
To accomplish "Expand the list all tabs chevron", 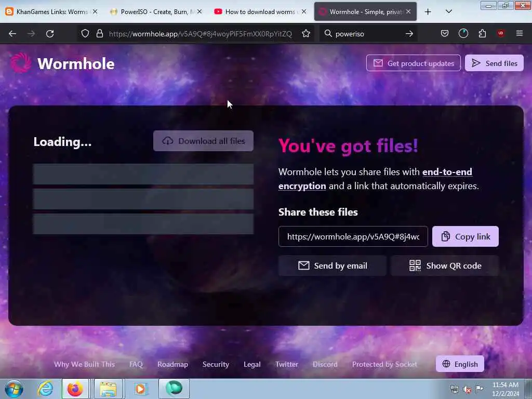I will (448, 11).
